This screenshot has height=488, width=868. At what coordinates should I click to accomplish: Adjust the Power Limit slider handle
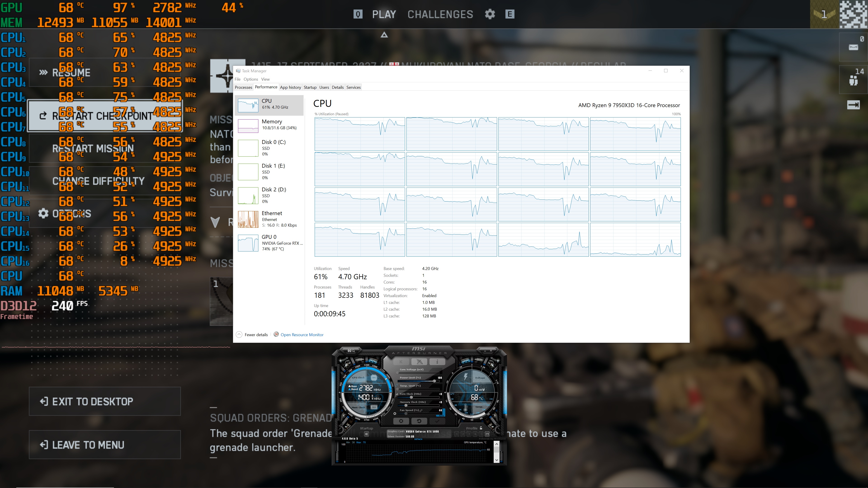coord(435,381)
